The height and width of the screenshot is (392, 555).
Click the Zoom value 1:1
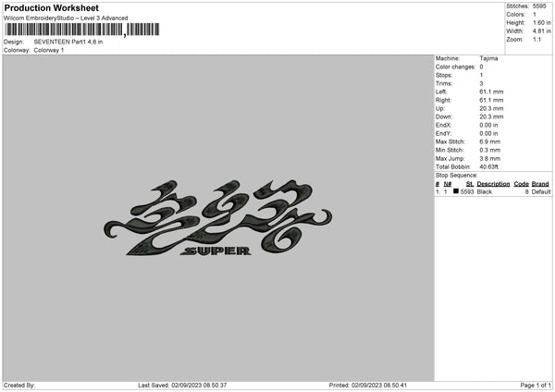536,39
